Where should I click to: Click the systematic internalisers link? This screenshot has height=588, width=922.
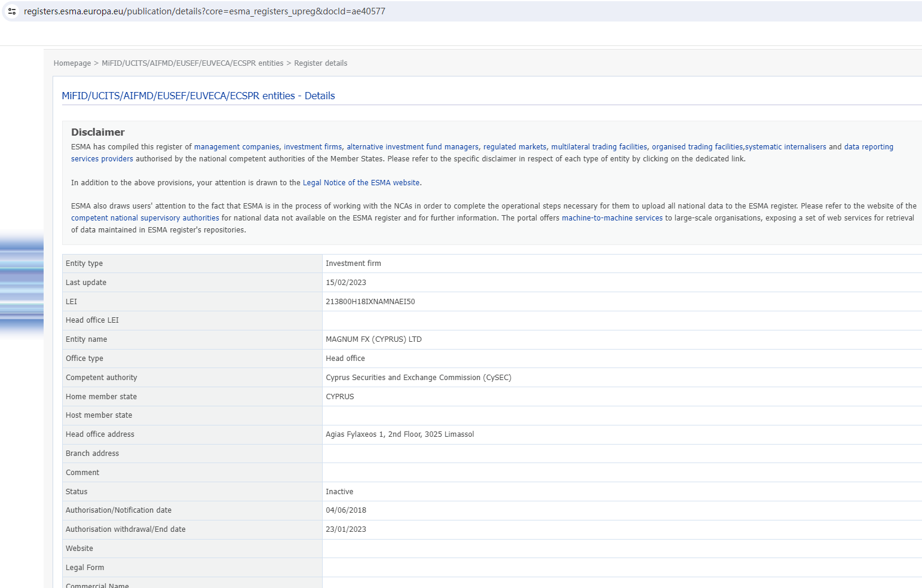(785, 147)
